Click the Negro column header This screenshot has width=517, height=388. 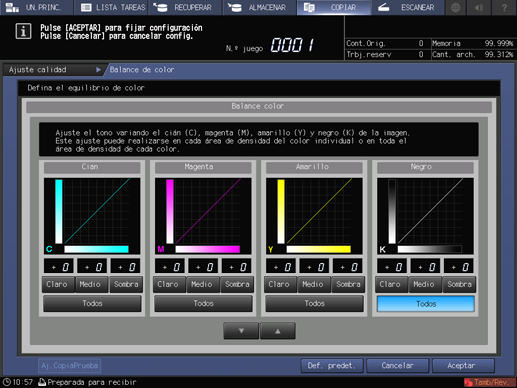[x=425, y=167]
